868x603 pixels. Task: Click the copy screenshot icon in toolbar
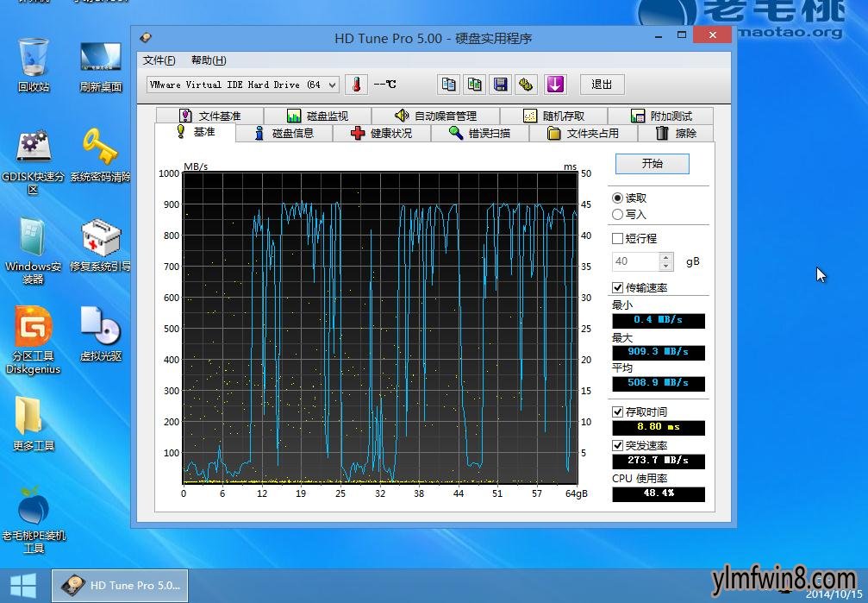tap(474, 85)
